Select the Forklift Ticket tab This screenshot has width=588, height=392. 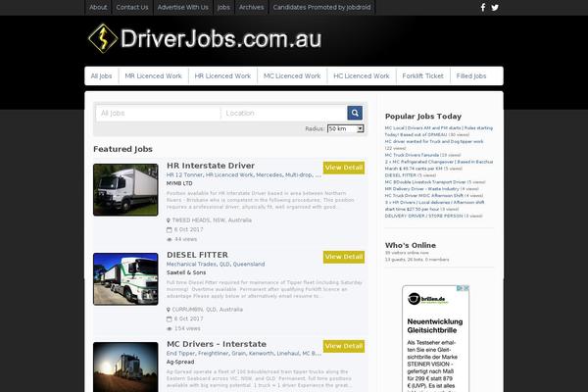coord(422,75)
